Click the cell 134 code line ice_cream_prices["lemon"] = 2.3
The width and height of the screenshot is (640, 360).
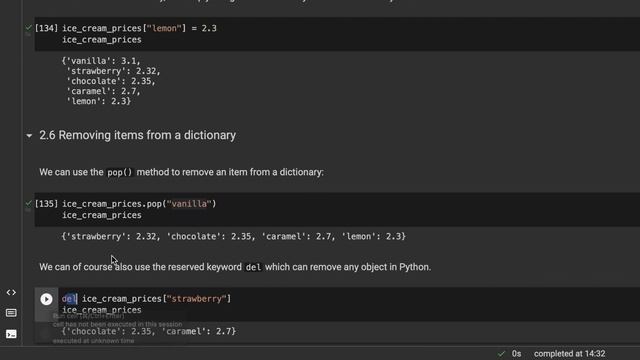(x=139, y=29)
